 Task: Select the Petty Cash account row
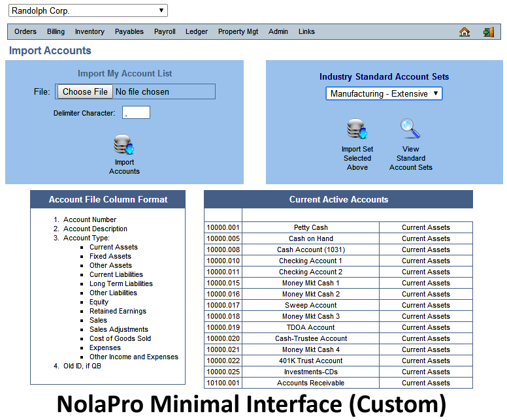[311, 227]
